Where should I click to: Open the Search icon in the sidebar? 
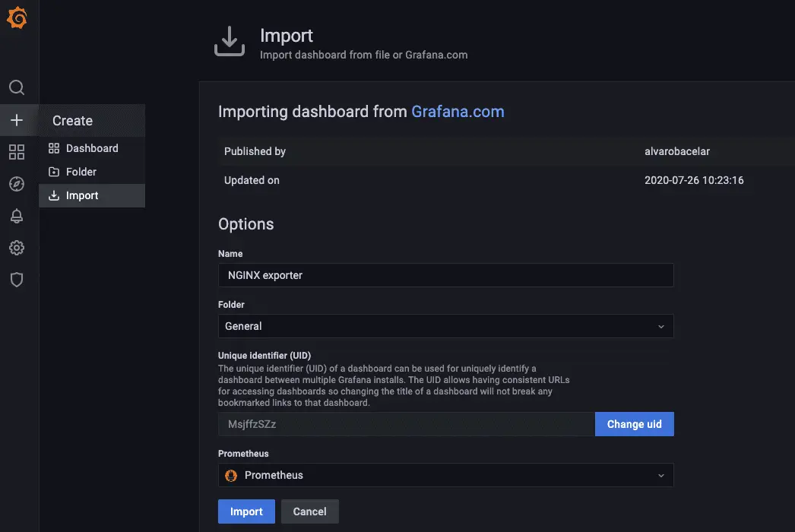pos(17,87)
